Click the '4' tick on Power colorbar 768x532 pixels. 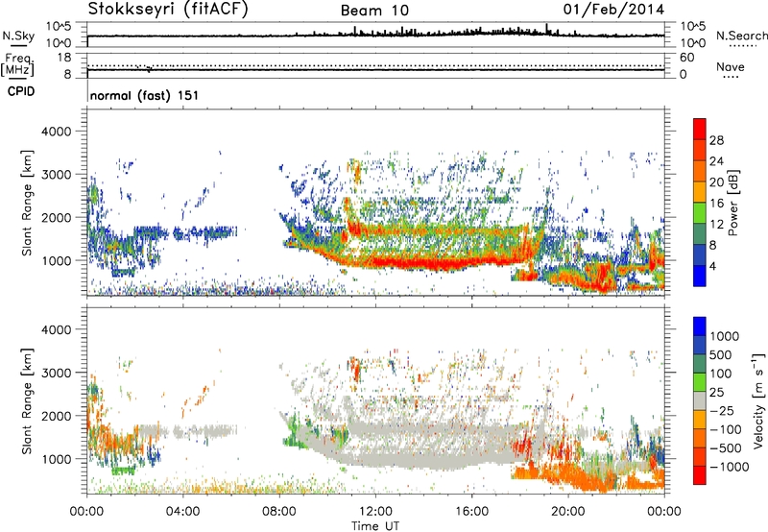coord(712,266)
